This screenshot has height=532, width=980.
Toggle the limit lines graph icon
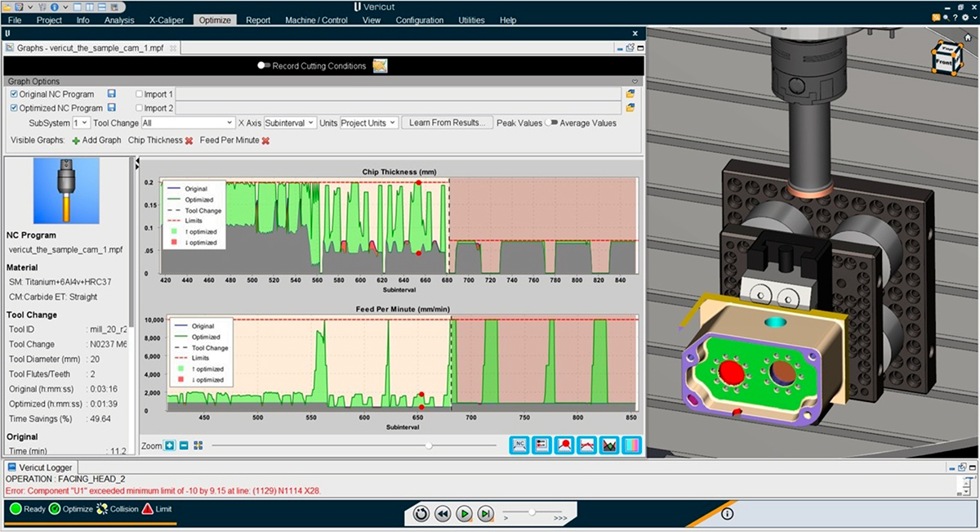pos(586,445)
